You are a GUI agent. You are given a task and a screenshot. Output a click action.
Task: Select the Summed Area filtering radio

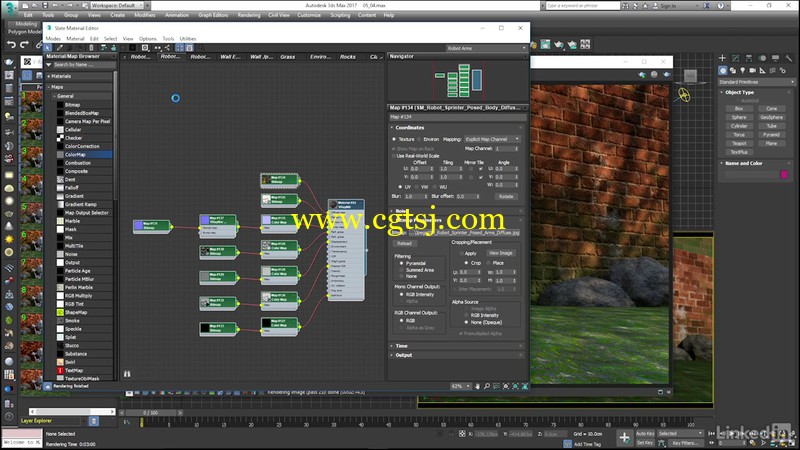coord(402,269)
